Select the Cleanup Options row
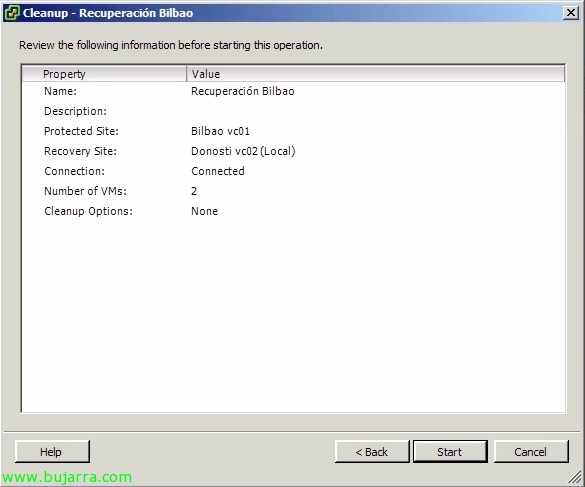This screenshot has height=487, width=585. pos(293,211)
